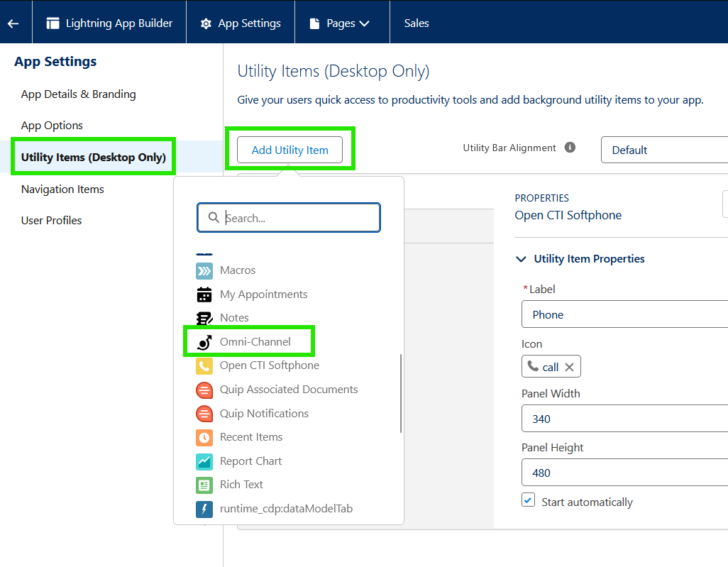Click the Lightning App Builder icon
The width and height of the screenshot is (728, 567).
click(x=53, y=23)
